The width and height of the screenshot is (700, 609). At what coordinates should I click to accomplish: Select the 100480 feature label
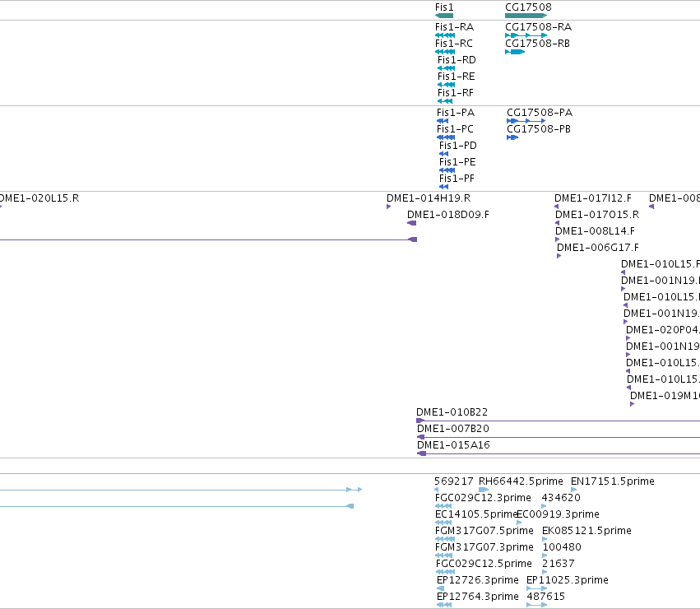point(562,547)
